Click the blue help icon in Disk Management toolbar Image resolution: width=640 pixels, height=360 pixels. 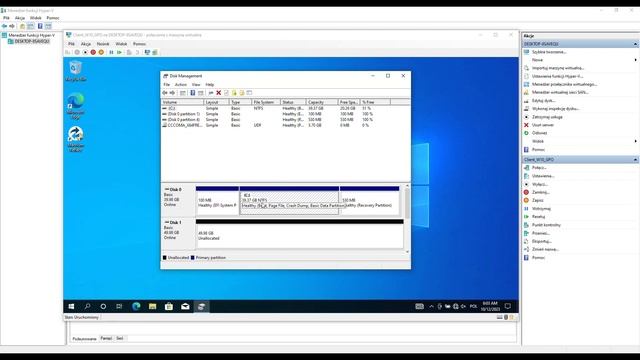[193, 93]
